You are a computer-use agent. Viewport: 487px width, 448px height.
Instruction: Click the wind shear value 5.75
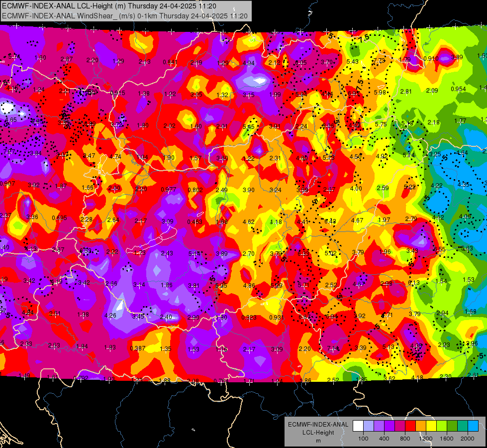(381, 124)
